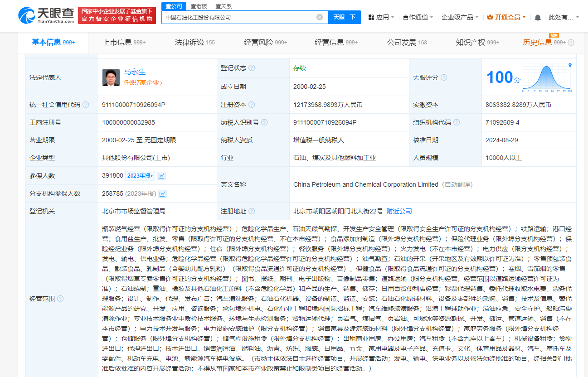
Task: Click the notification bell icon
Action: (537, 16)
